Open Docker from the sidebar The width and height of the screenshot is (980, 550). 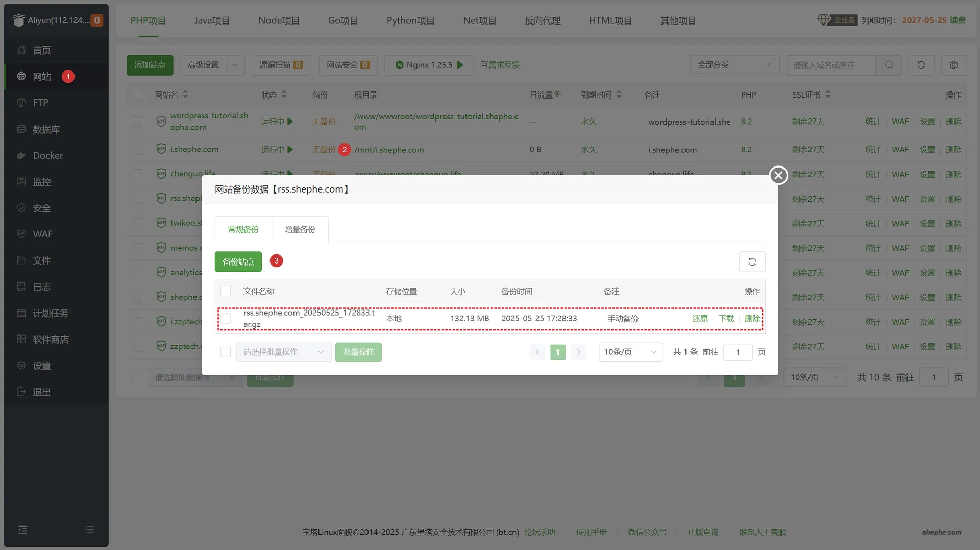click(47, 155)
